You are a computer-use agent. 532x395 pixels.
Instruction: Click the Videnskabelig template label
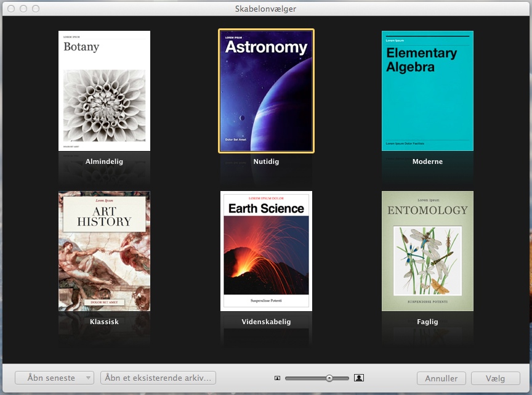click(266, 322)
